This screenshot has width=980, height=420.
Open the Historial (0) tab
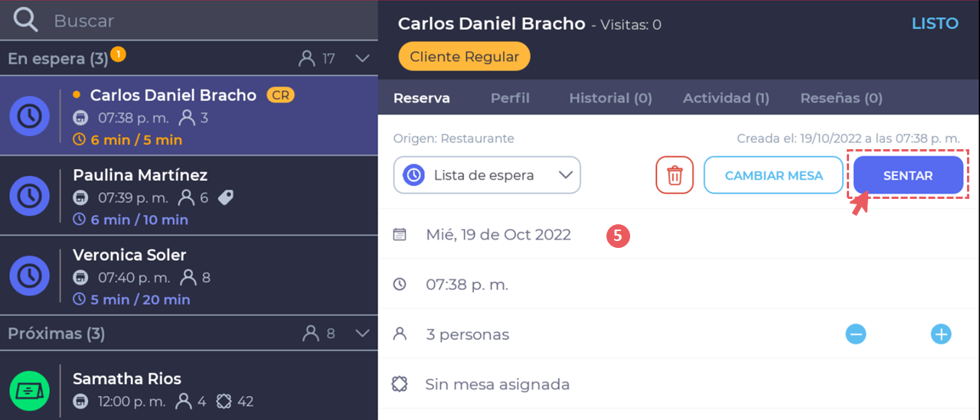point(610,98)
